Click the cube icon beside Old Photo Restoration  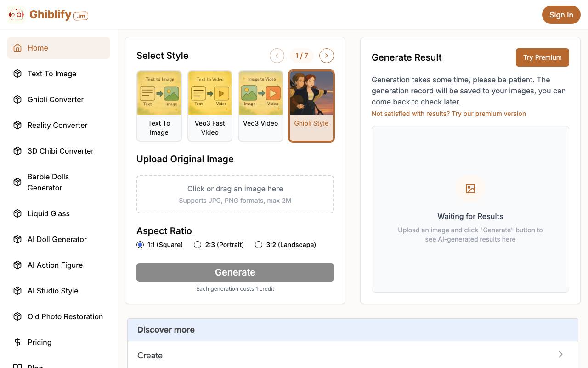[x=17, y=316]
